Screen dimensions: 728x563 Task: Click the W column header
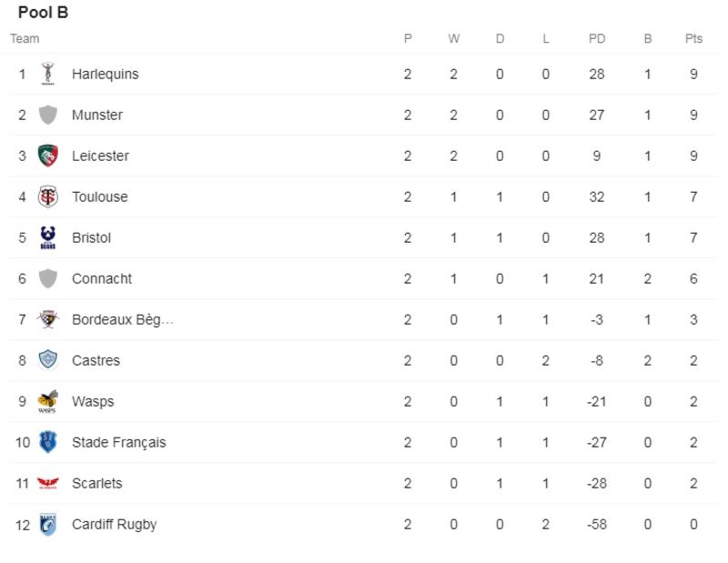453,38
